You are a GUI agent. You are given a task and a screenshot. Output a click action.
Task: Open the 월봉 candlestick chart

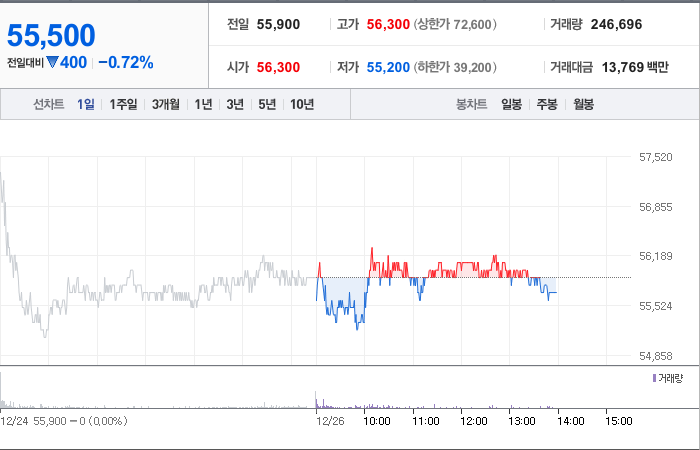(x=583, y=104)
